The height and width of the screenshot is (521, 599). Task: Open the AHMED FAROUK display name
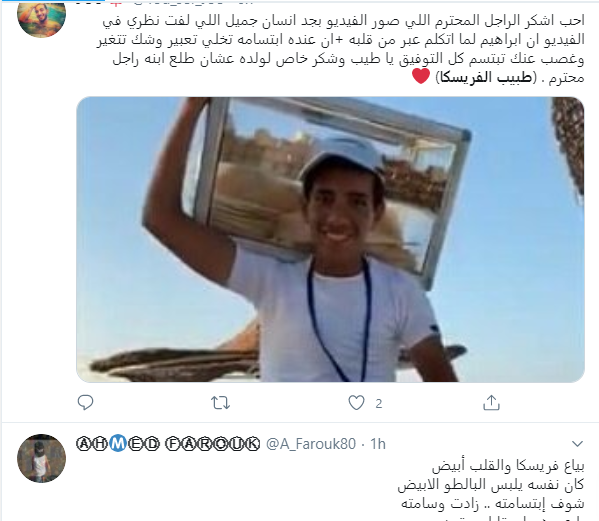coord(168,444)
